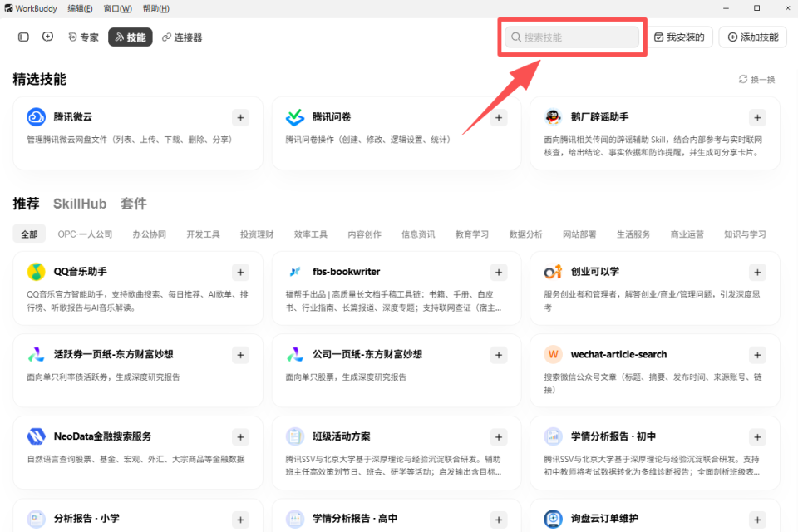
Task: Switch to the 套件 tab
Action: click(134, 204)
